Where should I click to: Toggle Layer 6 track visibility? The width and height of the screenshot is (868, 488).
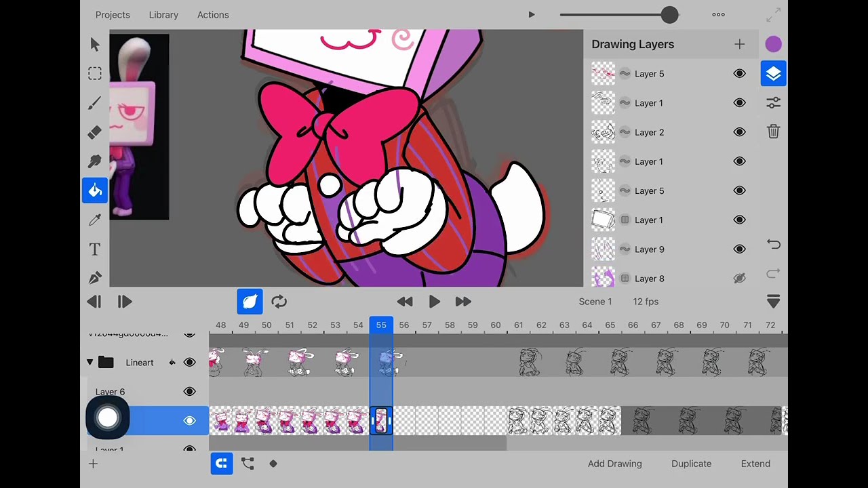[190, 391]
